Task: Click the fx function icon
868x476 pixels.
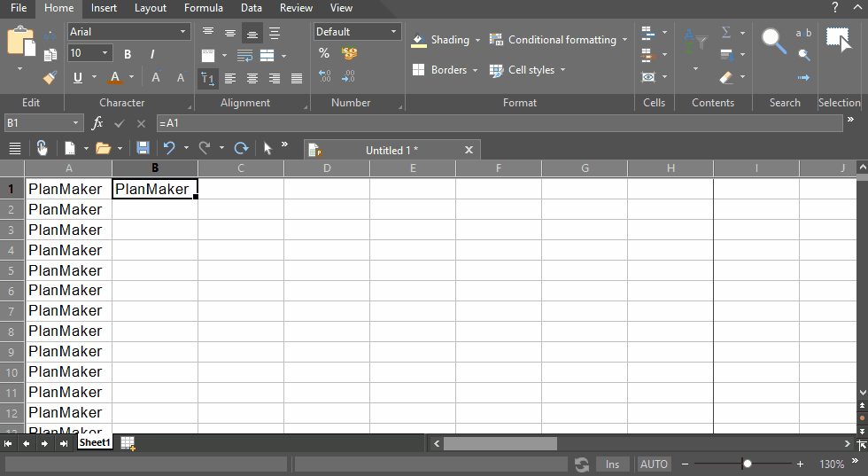Action: tap(97, 123)
